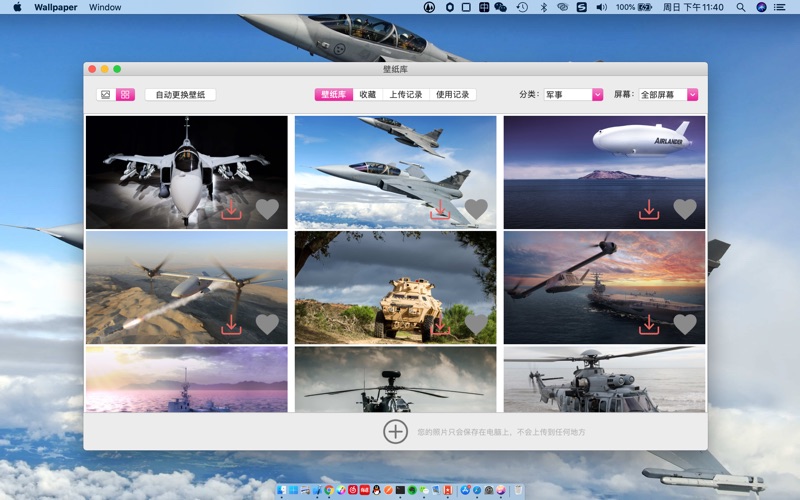This screenshot has width=800, height=500.
Task: Select the Apache helicopter thumbnail
Action: [x=395, y=379]
